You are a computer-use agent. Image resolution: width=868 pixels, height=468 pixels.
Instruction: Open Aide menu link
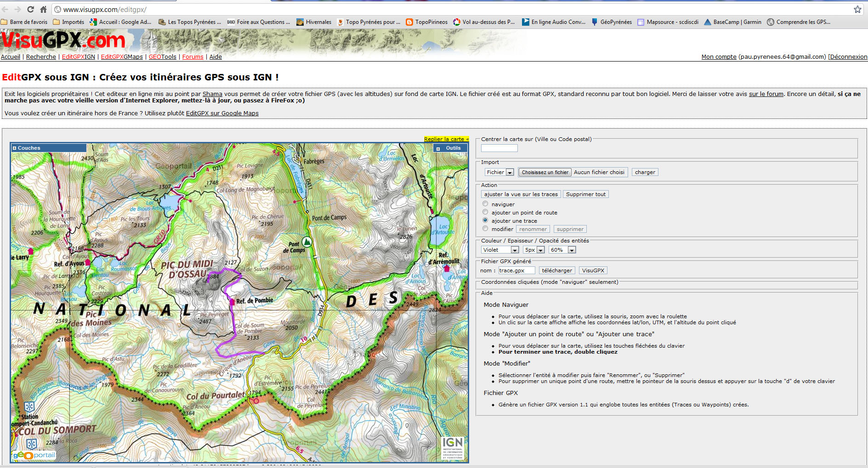216,57
